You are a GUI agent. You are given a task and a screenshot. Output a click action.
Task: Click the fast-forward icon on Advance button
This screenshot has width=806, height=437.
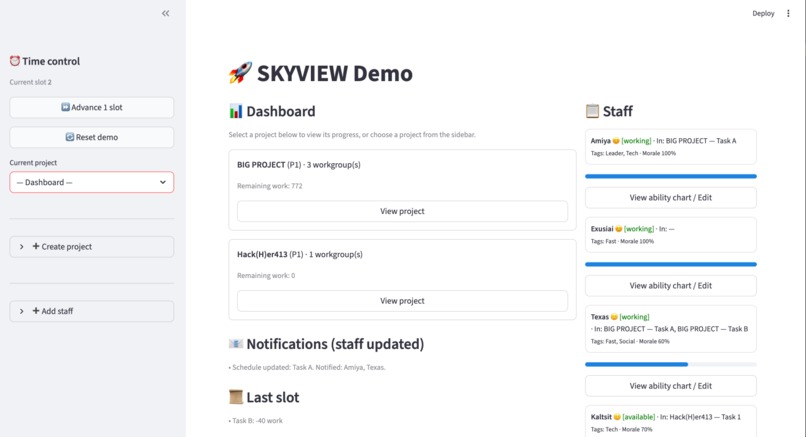click(65, 107)
